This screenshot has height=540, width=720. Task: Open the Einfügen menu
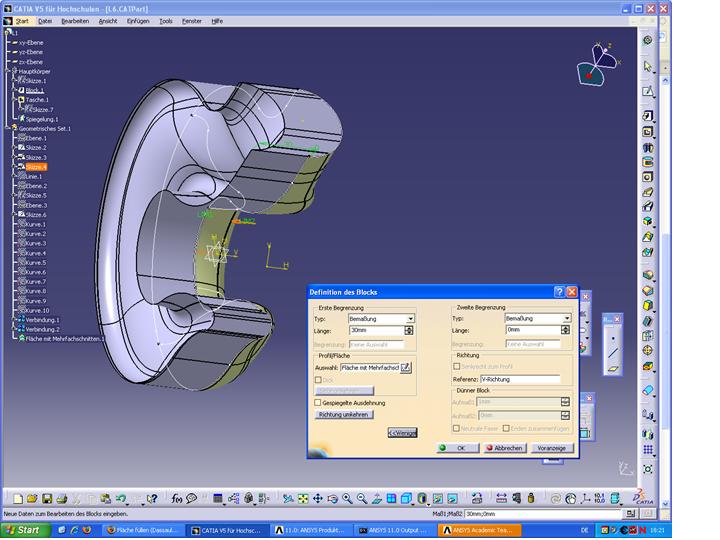pos(138,21)
